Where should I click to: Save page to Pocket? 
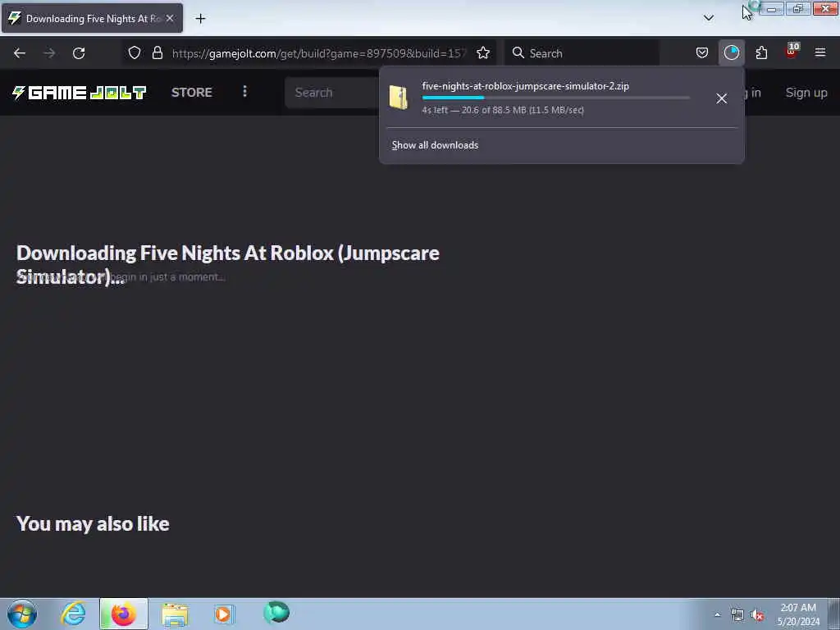click(702, 53)
